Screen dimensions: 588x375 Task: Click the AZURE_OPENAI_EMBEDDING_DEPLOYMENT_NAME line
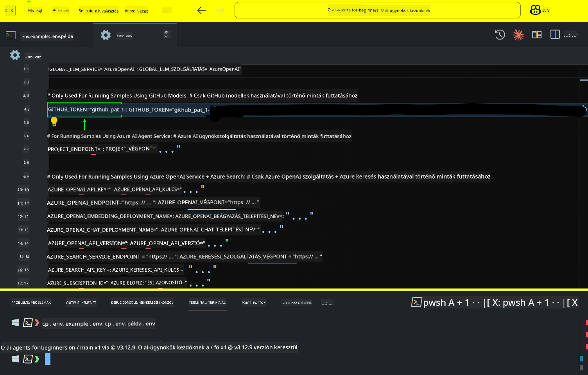click(x=180, y=216)
